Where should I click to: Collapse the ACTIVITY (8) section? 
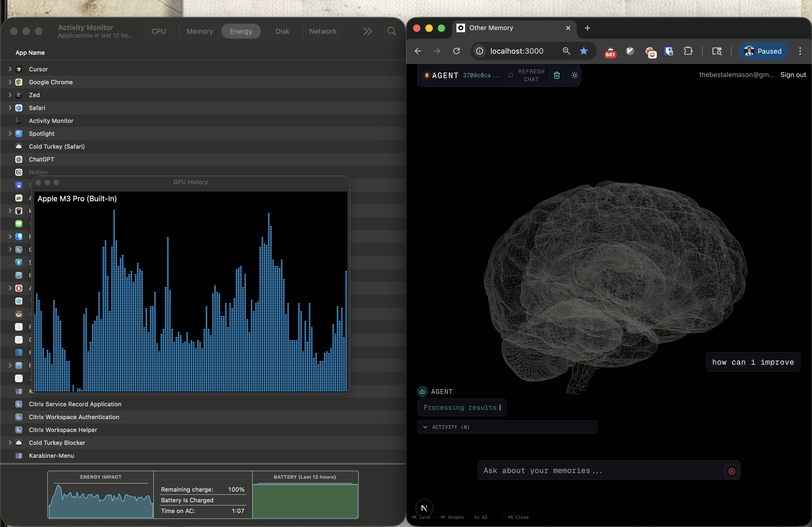pos(425,427)
